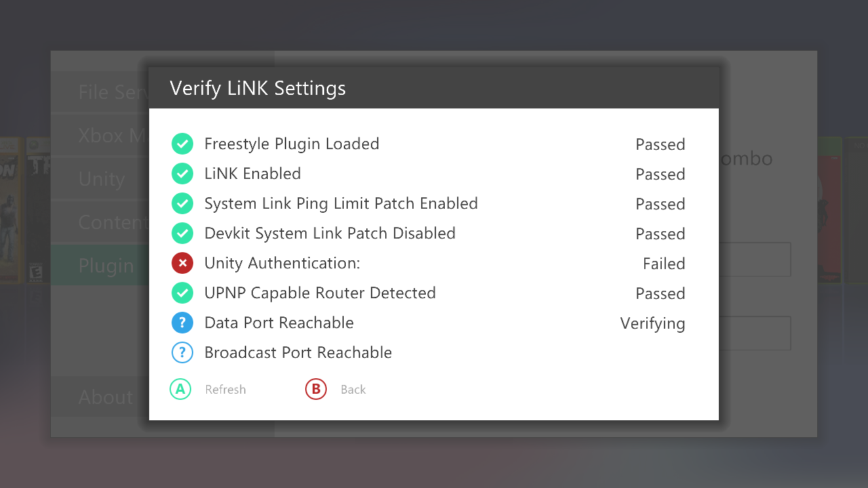Click the upper input field behind the dialog
868x488 pixels.
pos(754,260)
